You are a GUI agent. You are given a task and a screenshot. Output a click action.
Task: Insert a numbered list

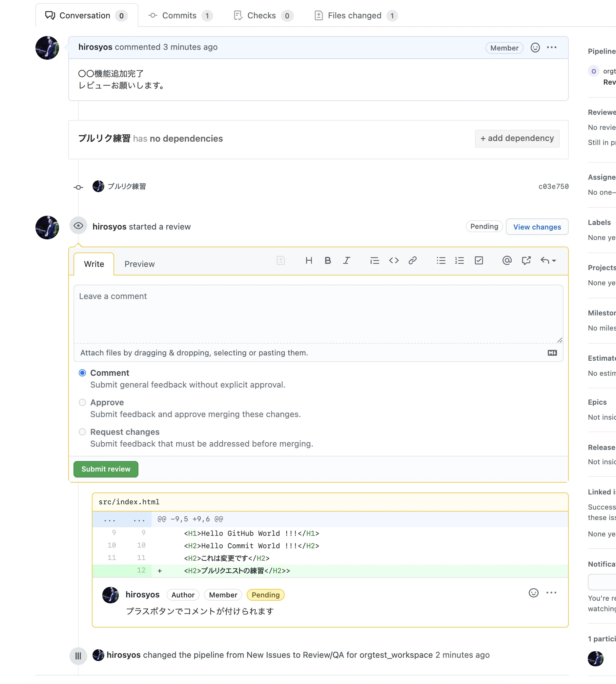pos(459,260)
